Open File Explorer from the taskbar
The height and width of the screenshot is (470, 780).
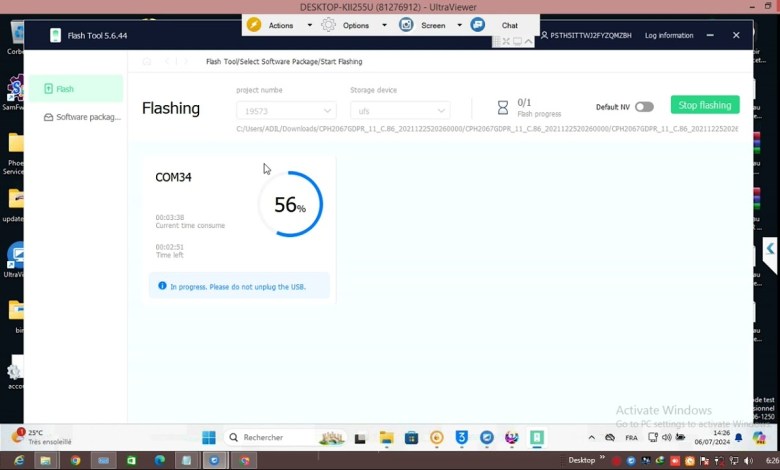click(x=387, y=437)
